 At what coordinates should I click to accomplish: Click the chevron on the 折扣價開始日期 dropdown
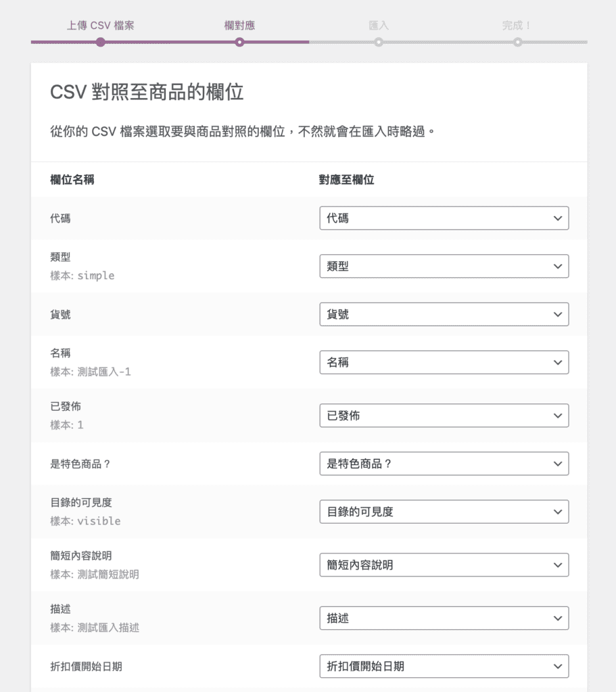coord(558,666)
